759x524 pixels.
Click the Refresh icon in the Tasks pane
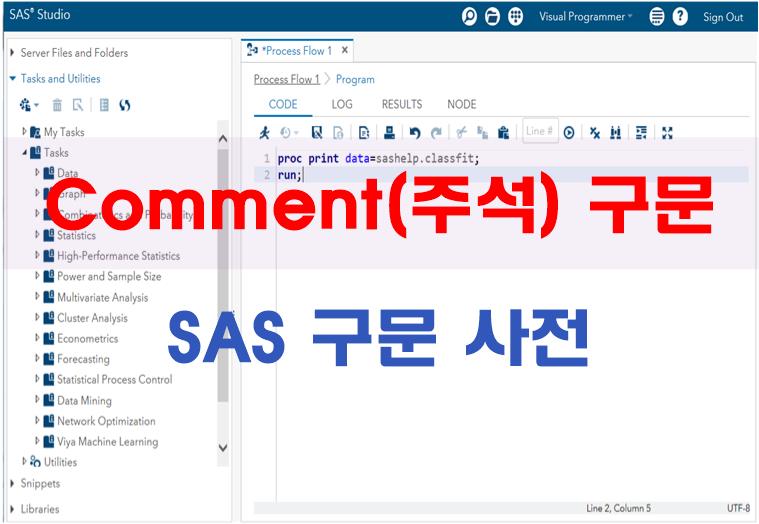point(125,105)
